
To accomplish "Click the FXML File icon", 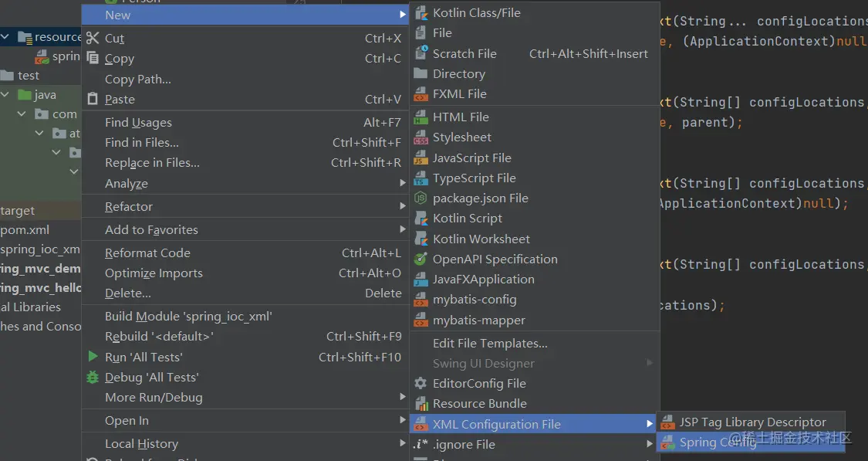I will [421, 94].
